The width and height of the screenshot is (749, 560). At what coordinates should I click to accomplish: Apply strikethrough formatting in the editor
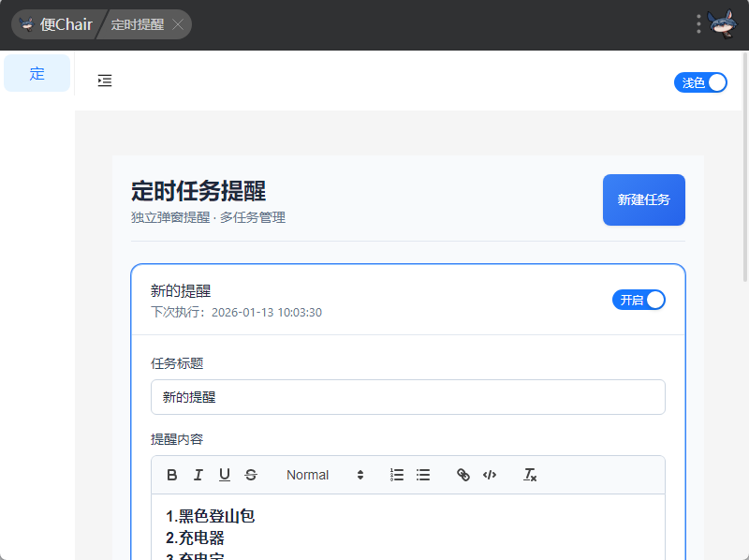251,475
